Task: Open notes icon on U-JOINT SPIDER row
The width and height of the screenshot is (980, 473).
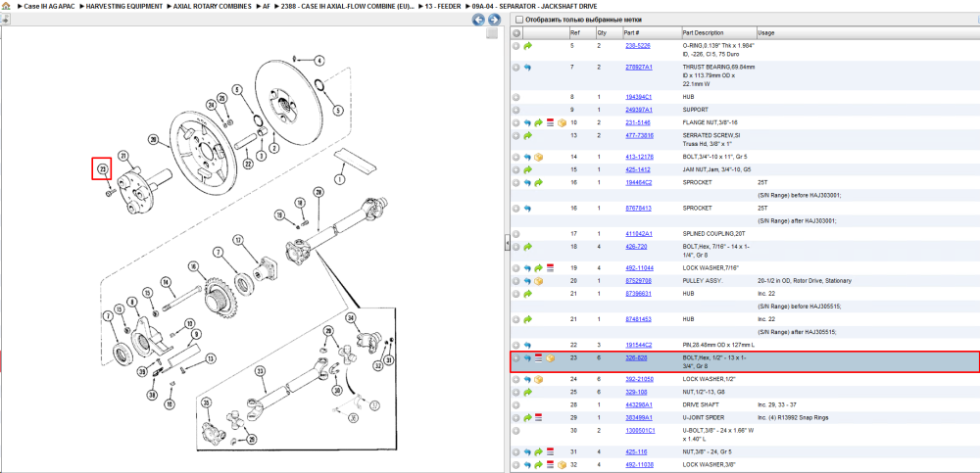Action: coord(539,417)
